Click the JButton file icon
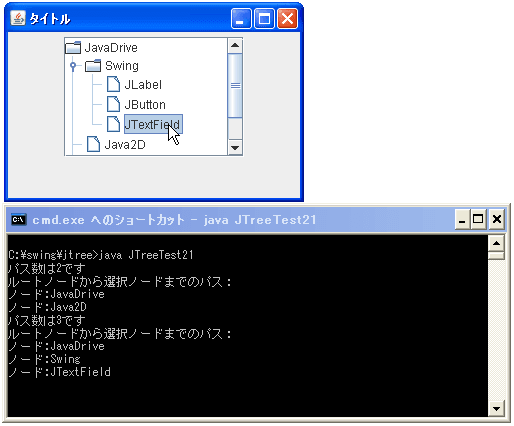Viewport: 514px width, 426px height. pyautogui.click(x=113, y=104)
